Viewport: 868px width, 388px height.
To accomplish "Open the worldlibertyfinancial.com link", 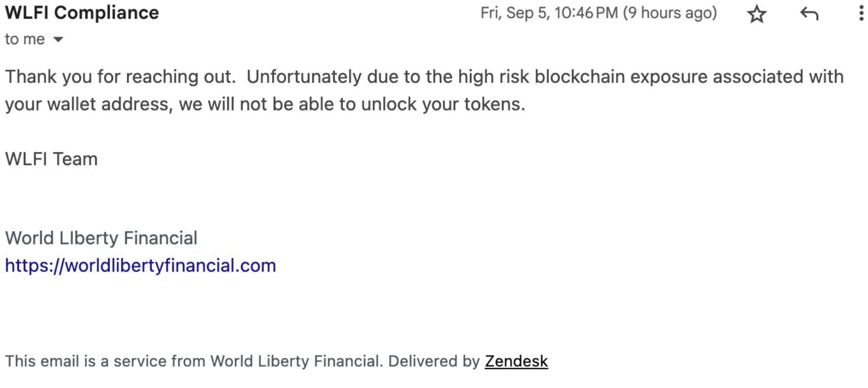I will point(141,266).
